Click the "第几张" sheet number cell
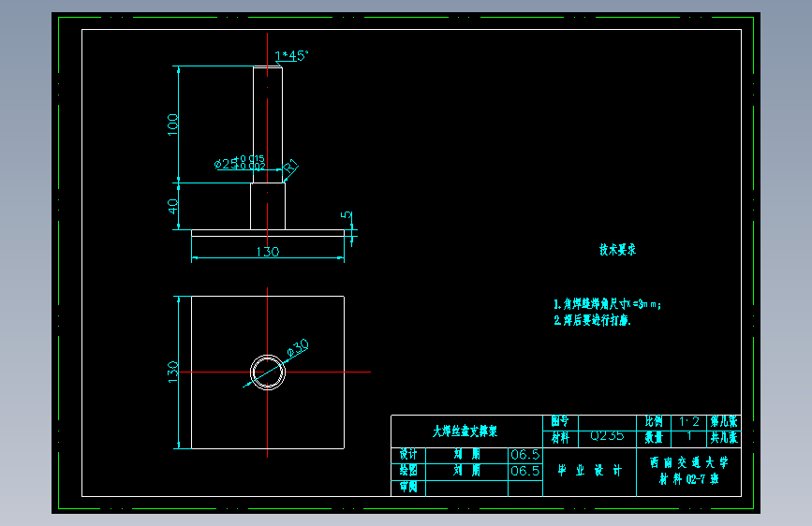The image size is (812, 526). (724, 422)
